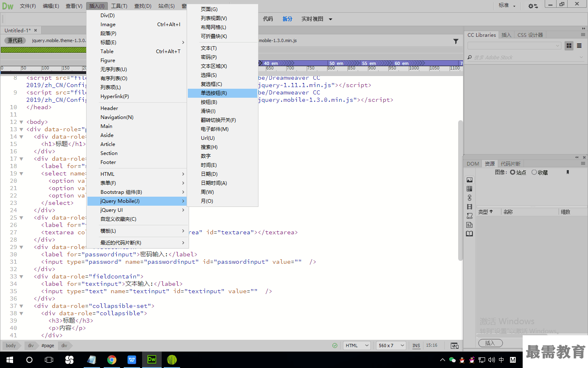The width and height of the screenshot is (588, 368).
Task: Select the 站点 radio button
Action: click(x=512, y=172)
